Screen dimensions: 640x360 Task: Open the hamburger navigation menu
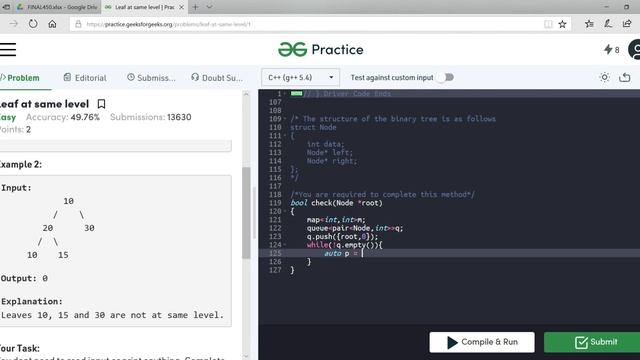pos(8,49)
